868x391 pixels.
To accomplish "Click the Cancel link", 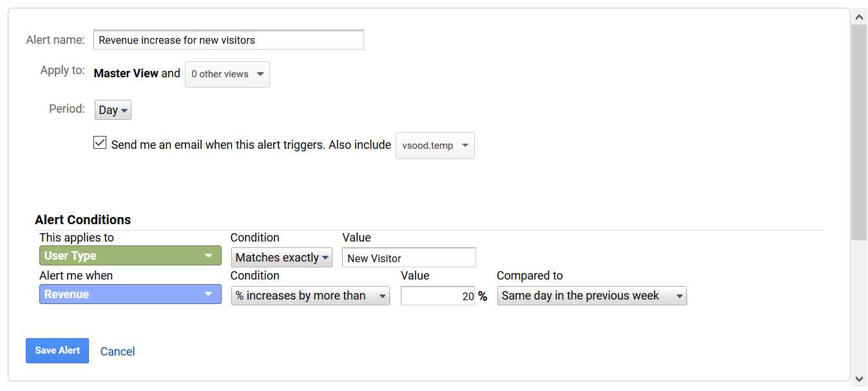I will 117,351.
